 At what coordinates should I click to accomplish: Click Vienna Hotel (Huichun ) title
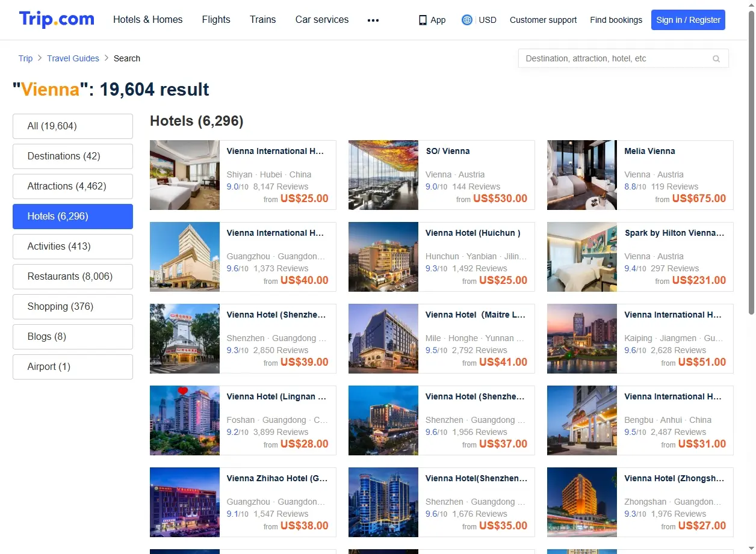click(473, 233)
